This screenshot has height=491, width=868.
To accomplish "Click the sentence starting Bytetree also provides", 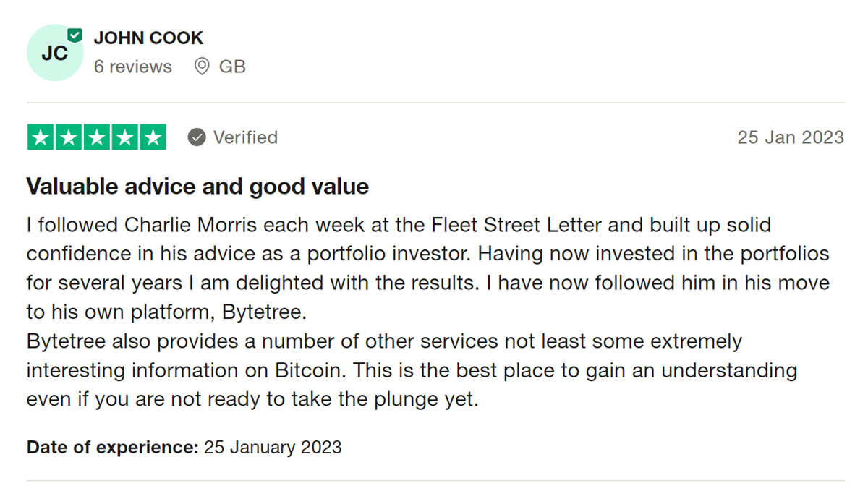I will point(412,370).
